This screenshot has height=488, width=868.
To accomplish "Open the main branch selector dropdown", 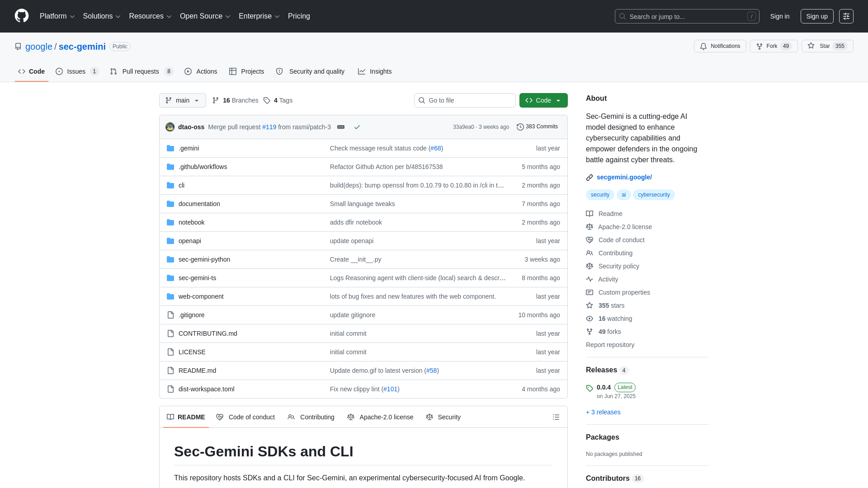I will (183, 100).
